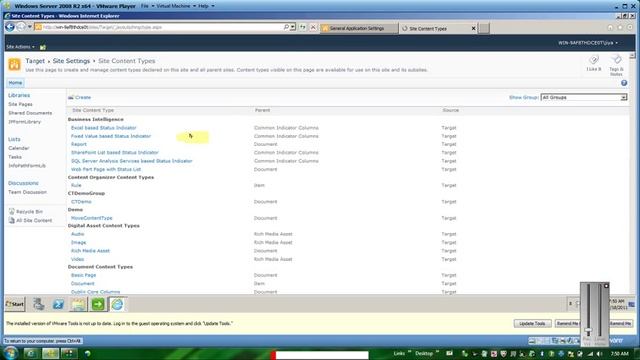Open Team Discussion in sidebar
This screenshot has height=360, width=640.
click(x=27, y=192)
